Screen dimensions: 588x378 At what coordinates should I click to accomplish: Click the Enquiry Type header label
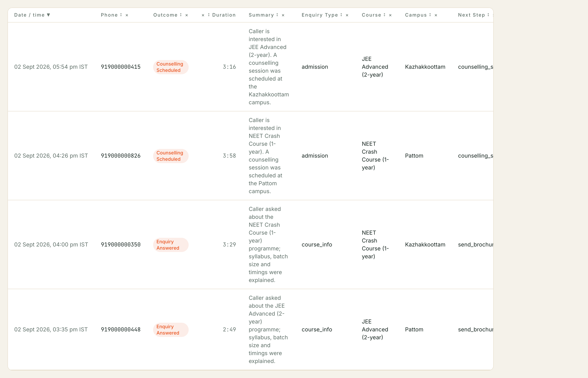(320, 15)
